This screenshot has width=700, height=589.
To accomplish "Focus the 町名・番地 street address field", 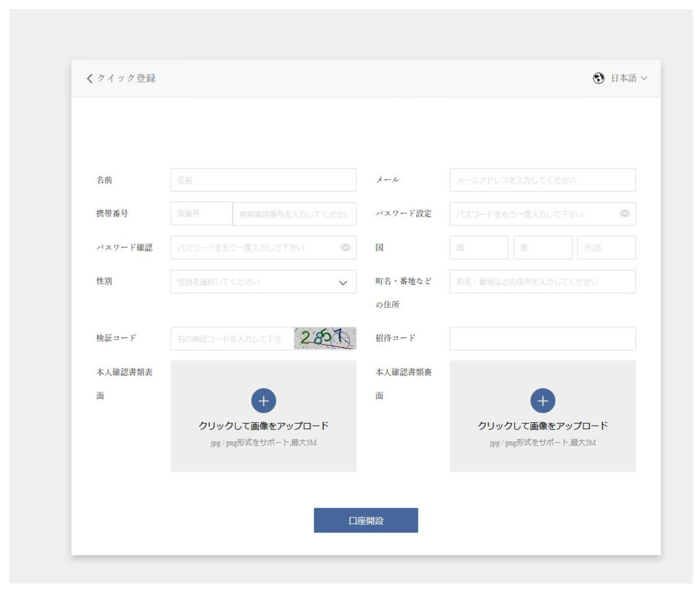I will point(542,282).
